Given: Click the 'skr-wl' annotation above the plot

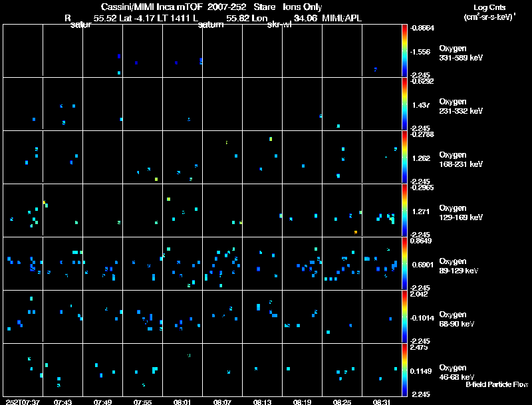Looking at the screenshot, I should click(279, 25).
